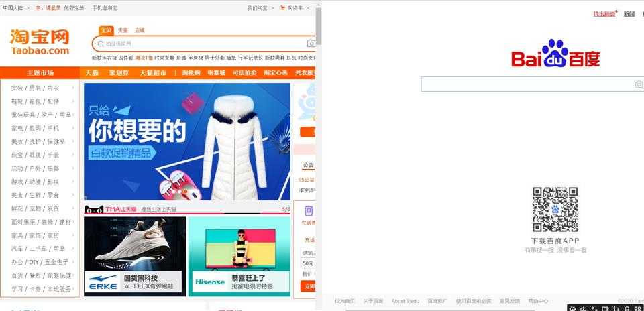The height and width of the screenshot is (311, 644).
Task: Open 电器城 in orange nav bar
Action: [x=217, y=72]
